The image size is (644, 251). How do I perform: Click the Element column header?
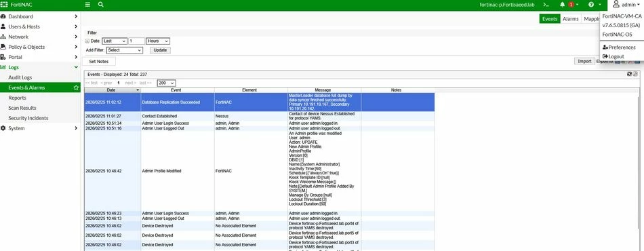click(x=251, y=90)
